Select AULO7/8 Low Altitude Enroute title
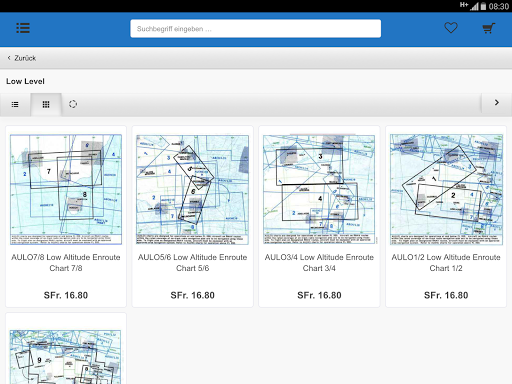Screen dimensions: 512x384 (66, 263)
